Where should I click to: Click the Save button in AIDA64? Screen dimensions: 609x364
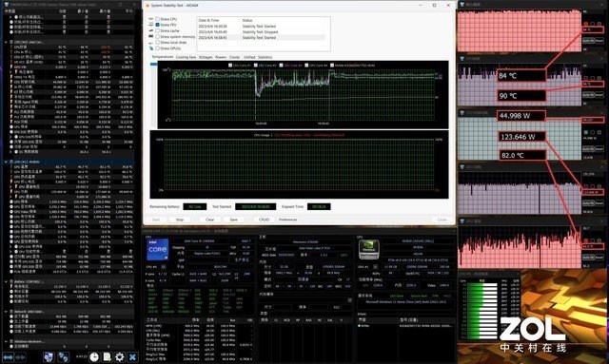[x=233, y=220]
